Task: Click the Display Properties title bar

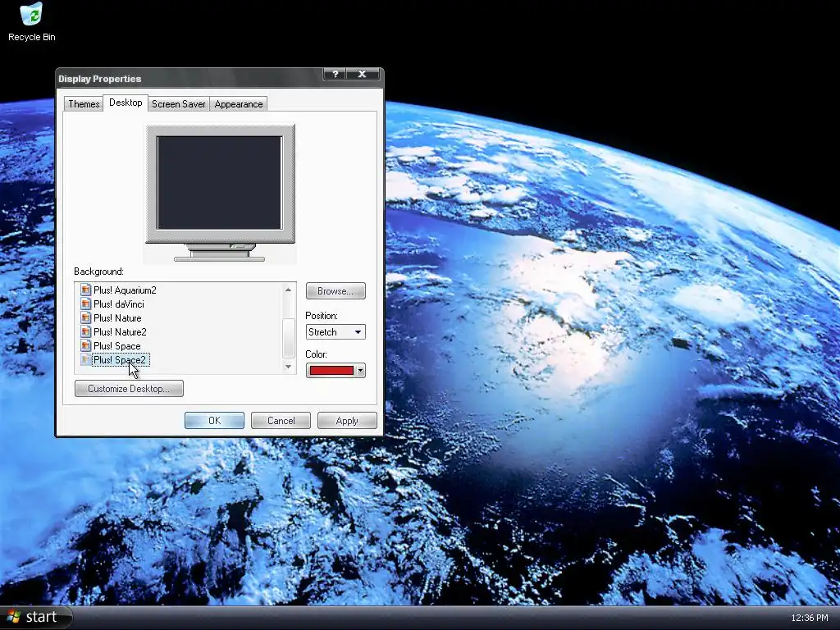Action: coord(190,78)
